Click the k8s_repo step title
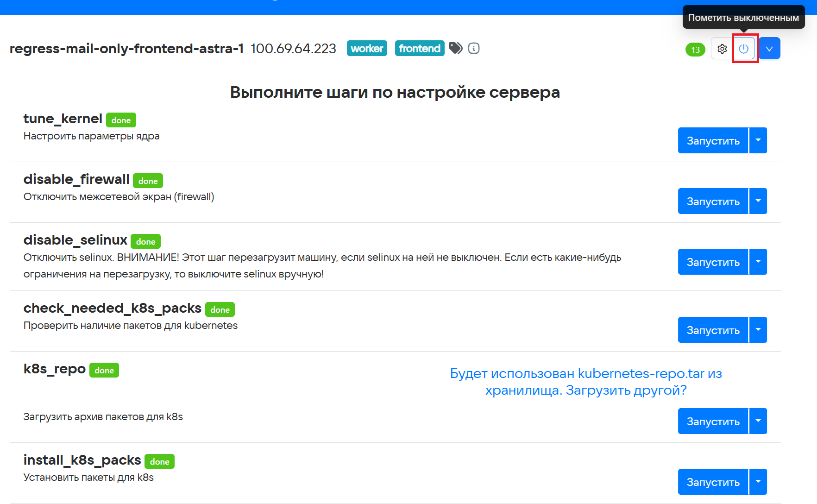Screen dimensions: 817x504 [55, 369]
